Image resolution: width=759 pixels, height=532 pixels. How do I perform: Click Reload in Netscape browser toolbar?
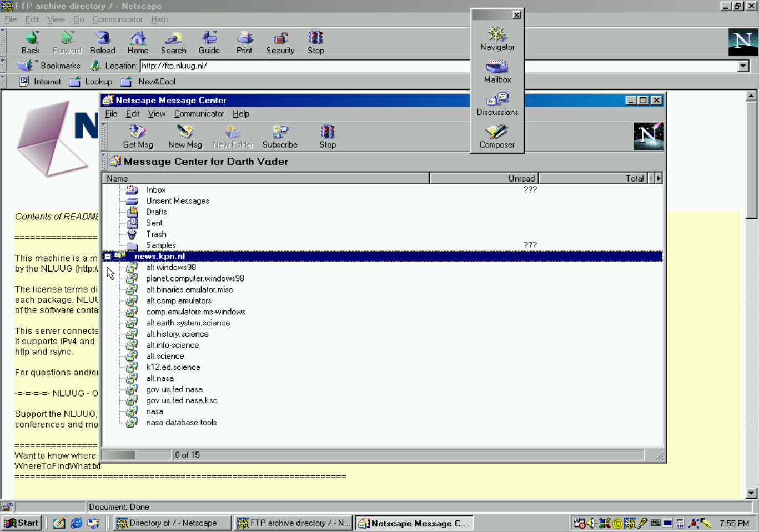103,42
